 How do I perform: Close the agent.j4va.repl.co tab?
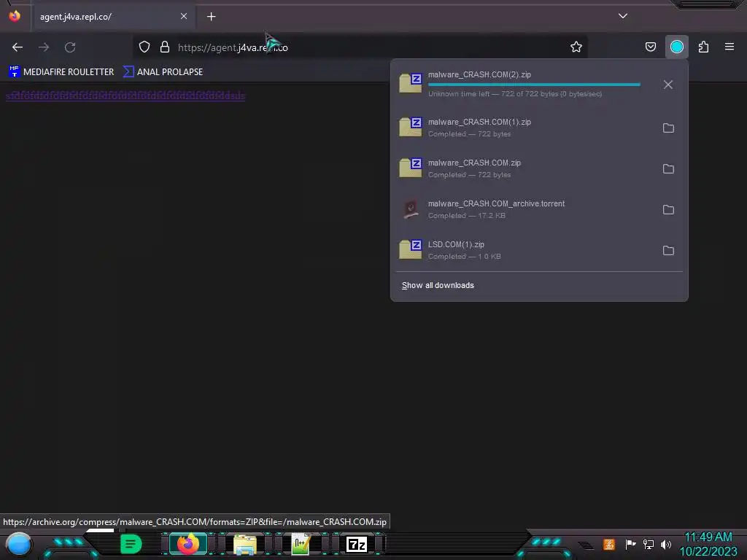pos(184,16)
